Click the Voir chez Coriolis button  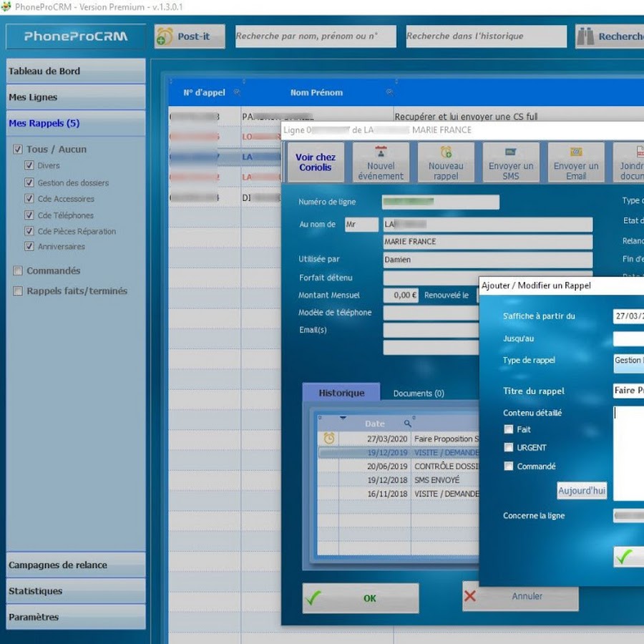point(316,162)
